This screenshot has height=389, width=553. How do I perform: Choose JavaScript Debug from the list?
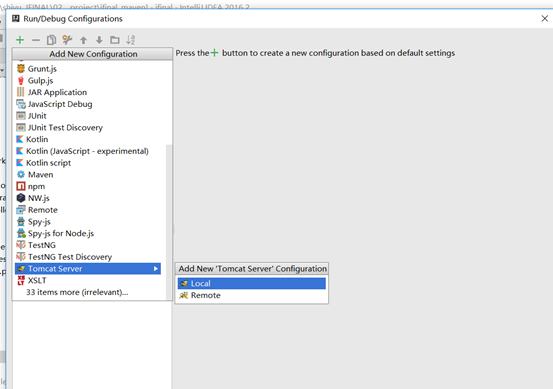click(87, 104)
